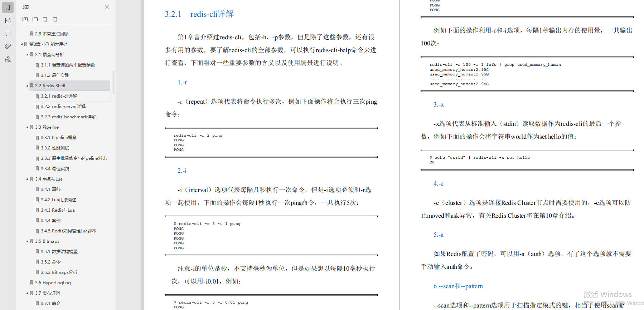Select bookmark 3.1 慢查询分析

[49, 55]
